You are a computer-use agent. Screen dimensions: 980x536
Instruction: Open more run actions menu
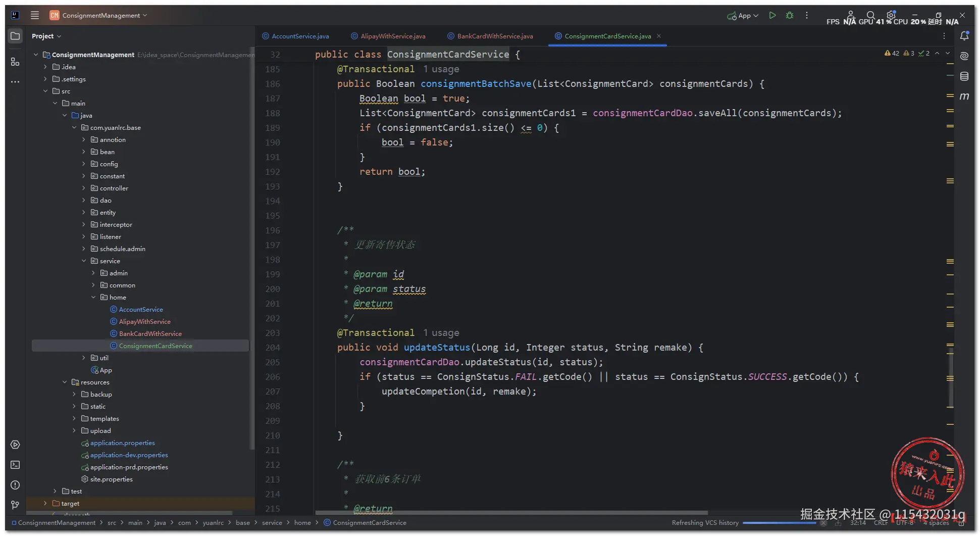807,15
